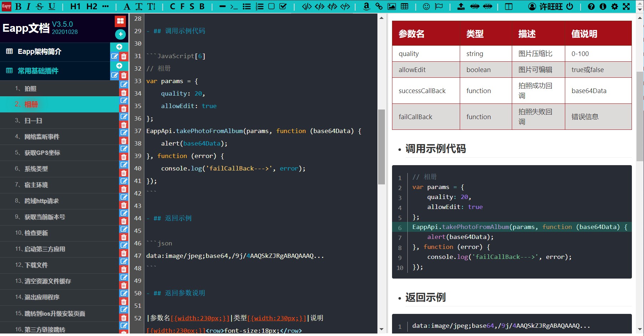Open the settings gear icon
Viewport: 644px width, 336px height.
tap(614, 6)
